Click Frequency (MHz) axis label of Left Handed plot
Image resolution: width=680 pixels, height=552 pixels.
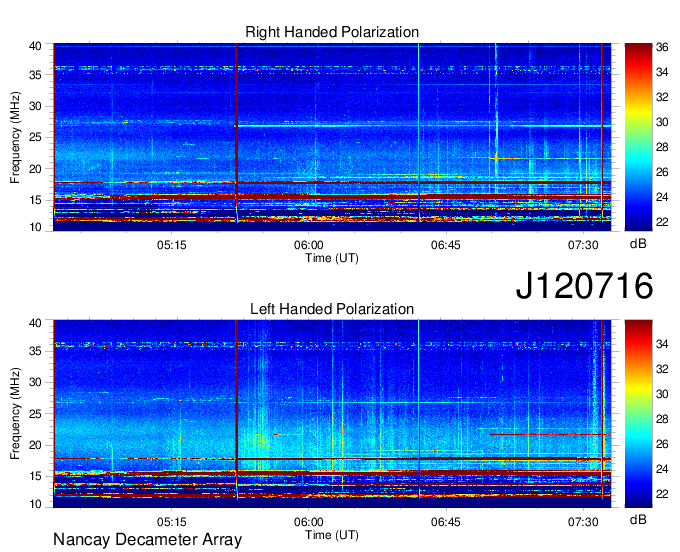point(15,413)
